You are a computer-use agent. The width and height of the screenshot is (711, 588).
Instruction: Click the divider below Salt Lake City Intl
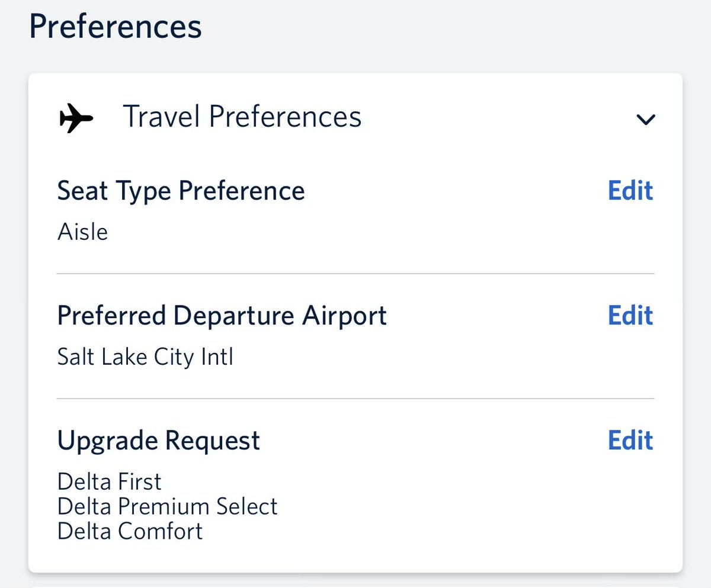coord(355,399)
